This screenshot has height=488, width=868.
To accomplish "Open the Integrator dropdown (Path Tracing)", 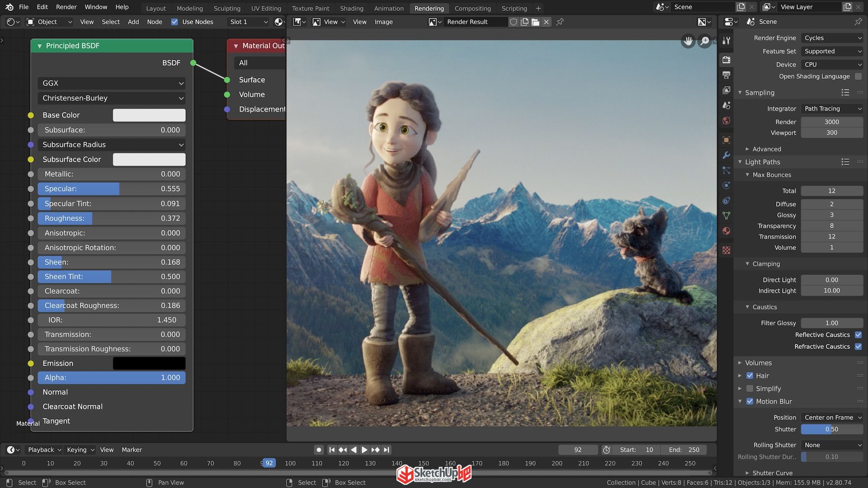I will [x=832, y=108].
